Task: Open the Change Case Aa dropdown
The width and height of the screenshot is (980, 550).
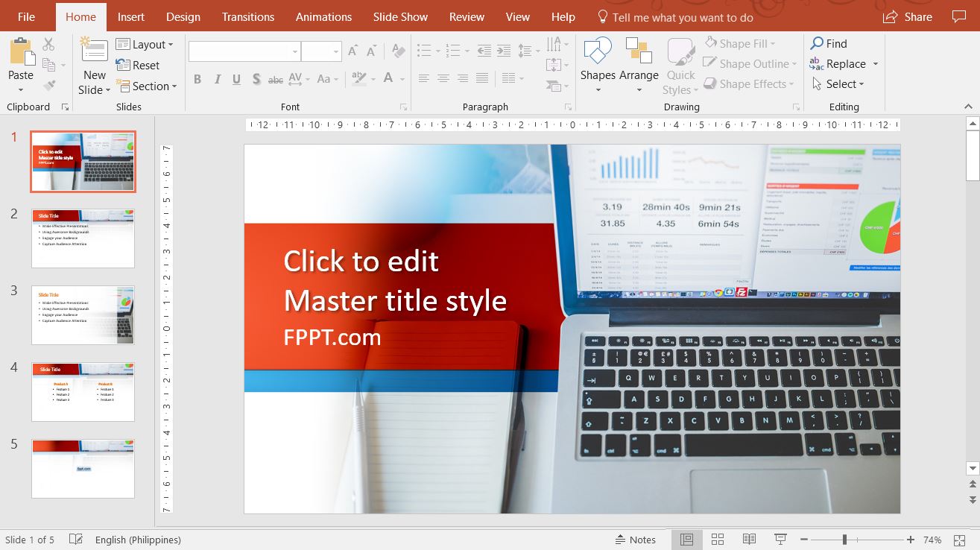Action: pyautogui.click(x=328, y=79)
